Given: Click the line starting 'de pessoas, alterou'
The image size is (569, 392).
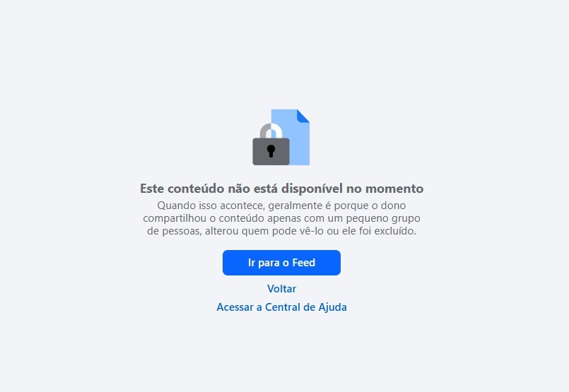Looking at the screenshot, I should [281, 231].
